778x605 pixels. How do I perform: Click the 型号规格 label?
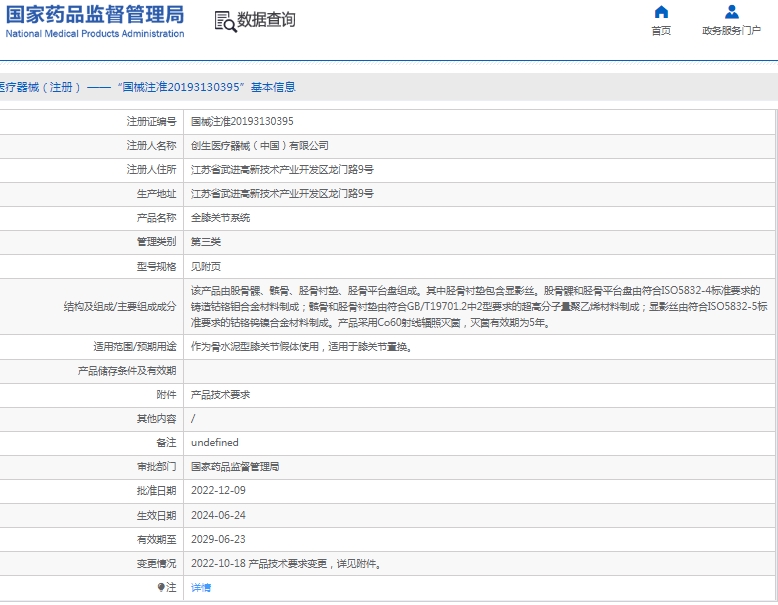click(156, 267)
